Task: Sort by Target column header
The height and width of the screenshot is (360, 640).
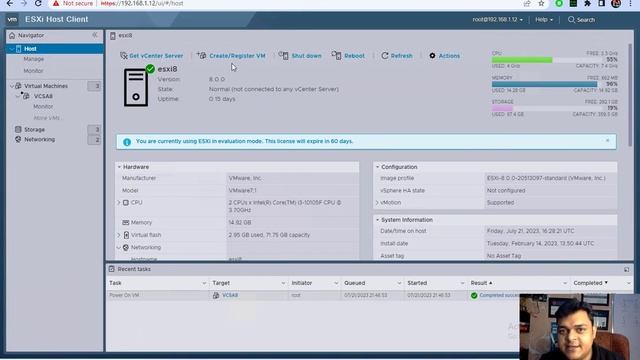Action: 249,283
